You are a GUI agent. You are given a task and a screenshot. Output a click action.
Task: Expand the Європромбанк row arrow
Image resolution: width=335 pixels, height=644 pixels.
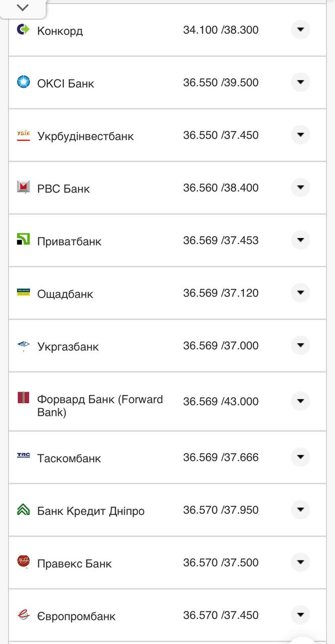tap(300, 615)
